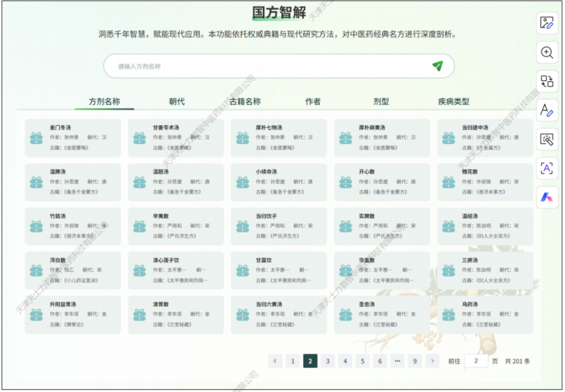The height and width of the screenshot is (392, 565).
Task: Open the 当归六黄汤 formula card
Action: (279, 315)
